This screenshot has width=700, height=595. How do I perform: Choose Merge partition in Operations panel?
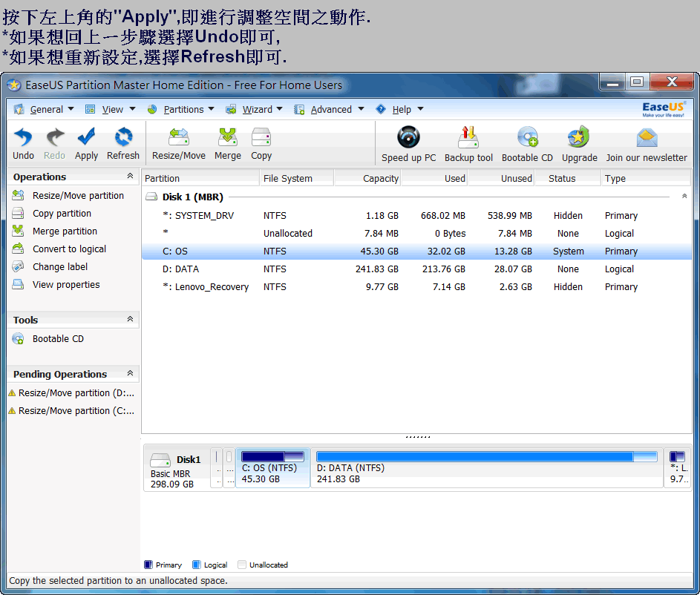[x=65, y=231]
